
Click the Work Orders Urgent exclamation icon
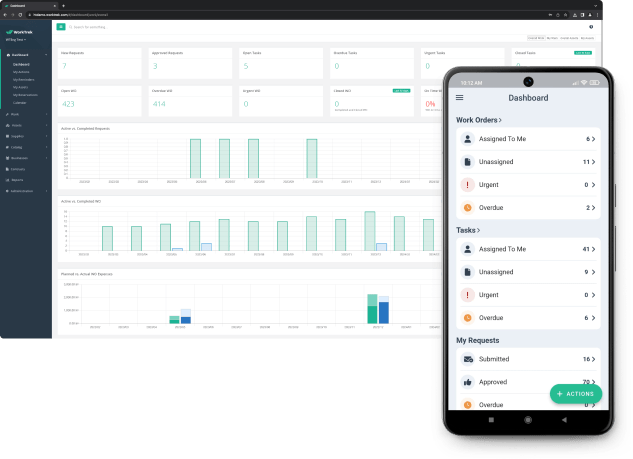pyautogui.click(x=467, y=185)
